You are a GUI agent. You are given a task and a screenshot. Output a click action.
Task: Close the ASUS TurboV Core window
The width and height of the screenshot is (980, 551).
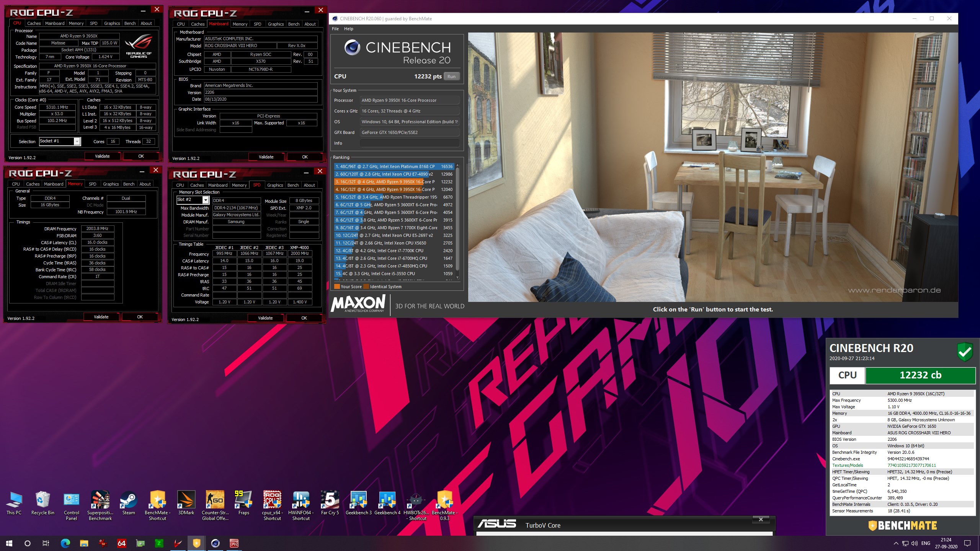click(761, 519)
